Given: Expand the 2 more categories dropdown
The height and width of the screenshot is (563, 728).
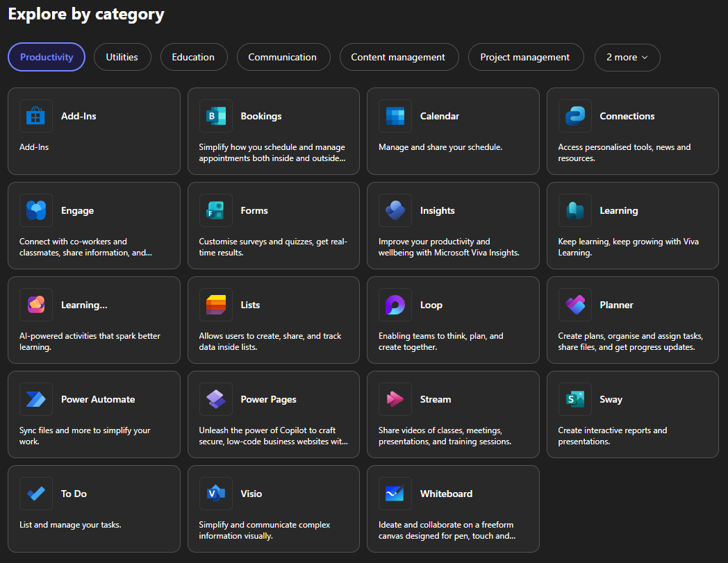Looking at the screenshot, I should [x=627, y=57].
